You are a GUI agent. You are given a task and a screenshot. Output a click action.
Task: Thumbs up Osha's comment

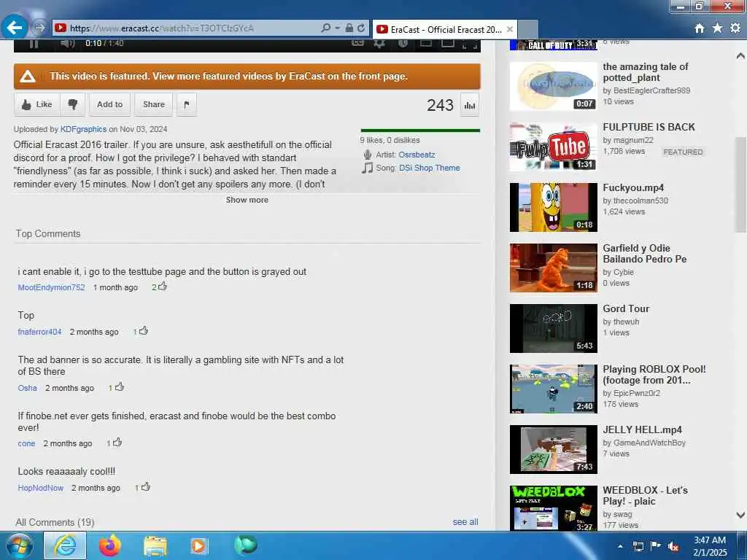point(119,386)
